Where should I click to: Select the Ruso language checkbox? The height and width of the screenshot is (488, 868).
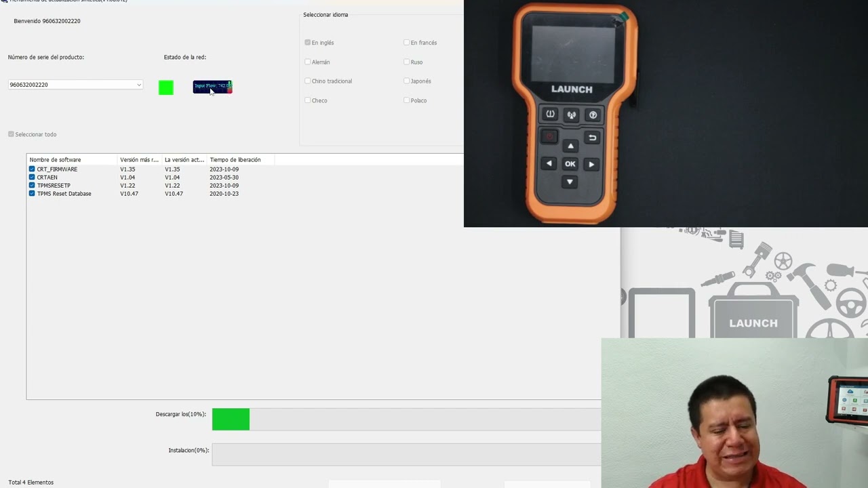(x=407, y=62)
